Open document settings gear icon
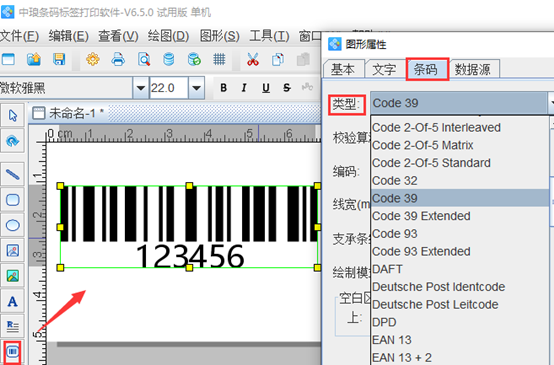 point(93,59)
